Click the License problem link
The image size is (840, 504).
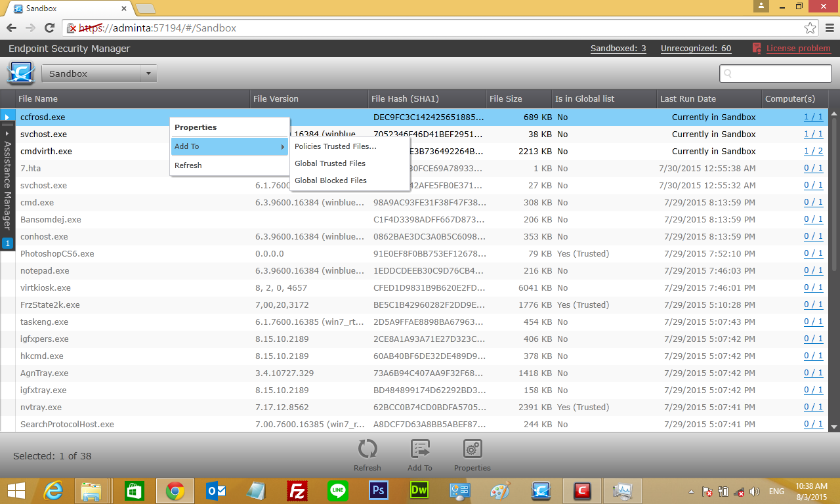pos(798,49)
